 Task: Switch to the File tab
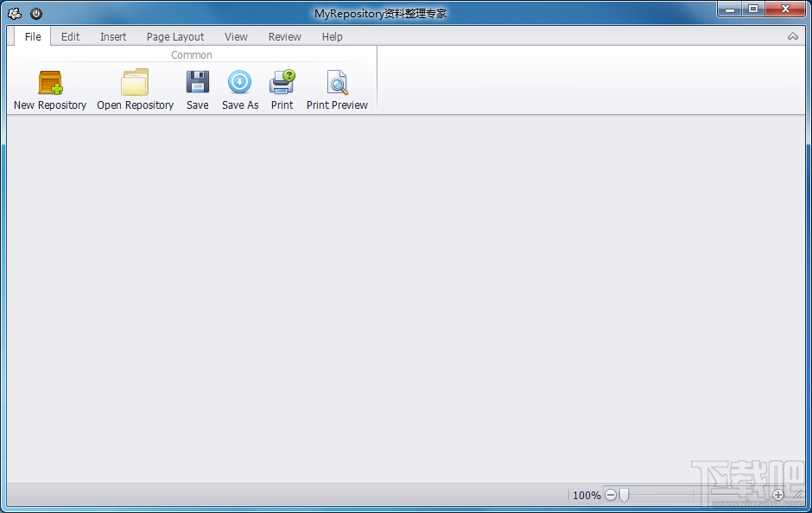pyautogui.click(x=33, y=37)
